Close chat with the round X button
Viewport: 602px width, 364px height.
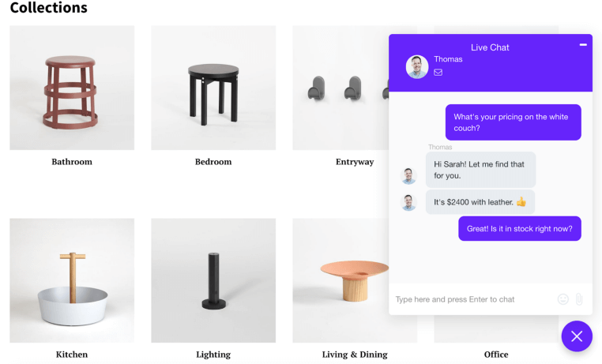pos(577,336)
